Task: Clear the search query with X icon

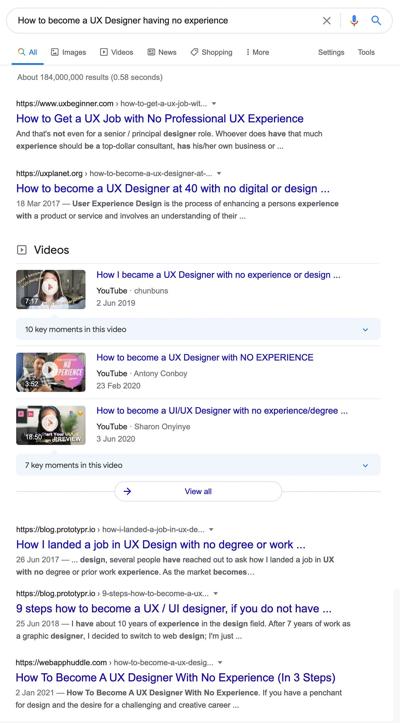Action: point(326,20)
